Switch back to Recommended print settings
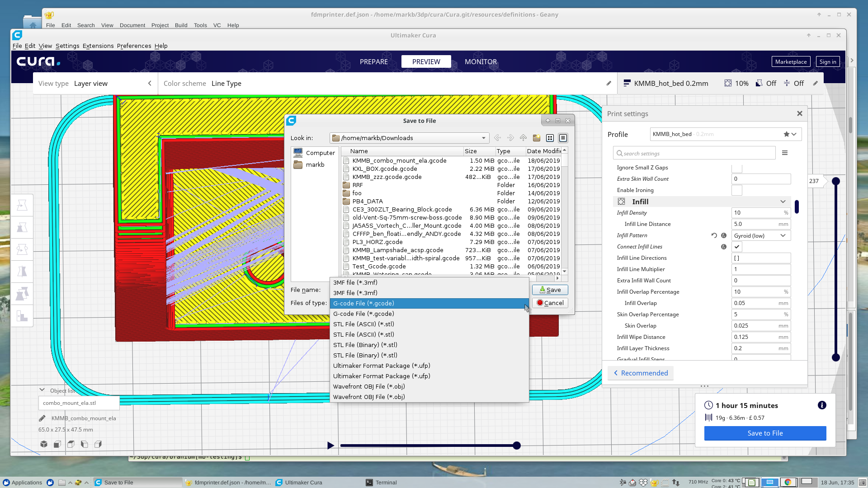The height and width of the screenshot is (488, 868). pos(640,373)
